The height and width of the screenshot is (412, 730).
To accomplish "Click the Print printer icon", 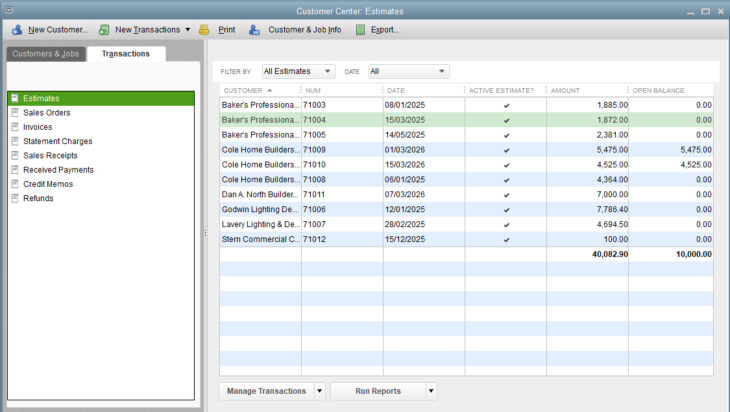I will (x=204, y=30).
